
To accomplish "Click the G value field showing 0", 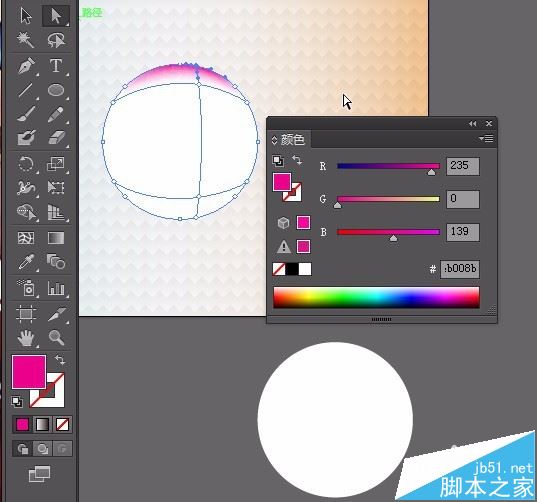I will [x=463, y=199].
